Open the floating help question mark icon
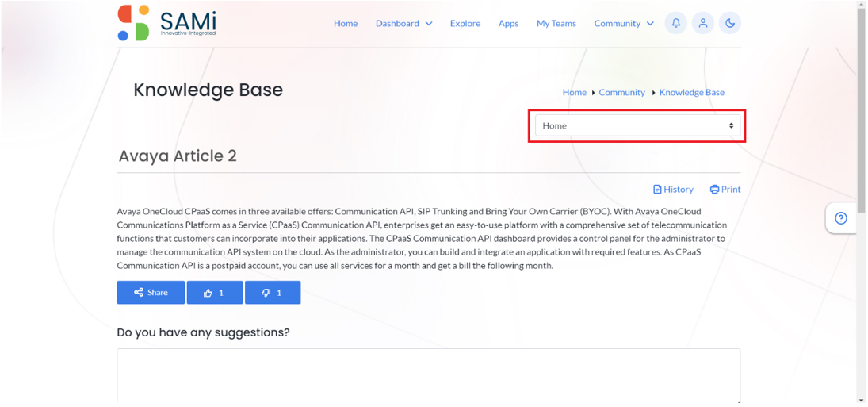This screenshot has width=868, height=407. [x=841, y=218]
